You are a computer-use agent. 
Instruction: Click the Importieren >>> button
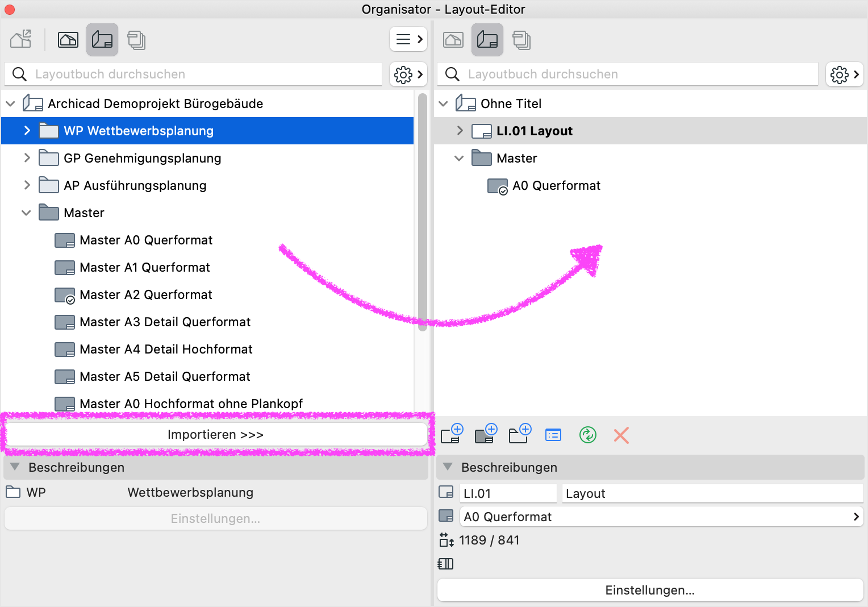click(x=216, y=435)
